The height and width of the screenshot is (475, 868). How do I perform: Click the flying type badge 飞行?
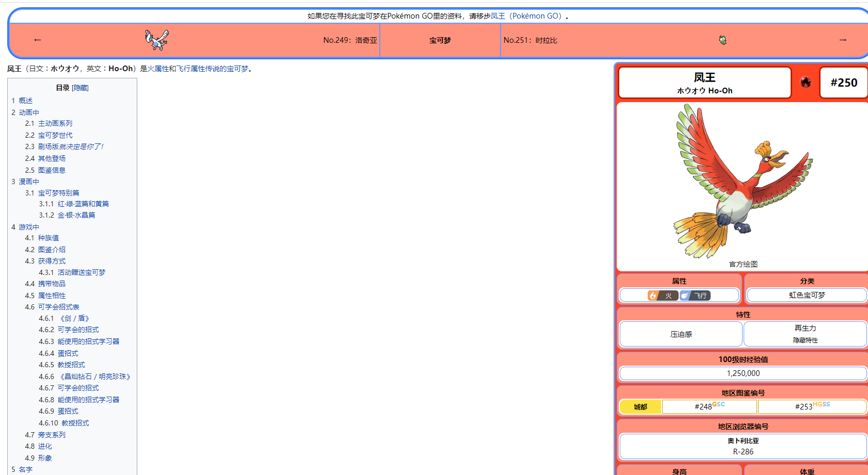[x=695, y=296]
